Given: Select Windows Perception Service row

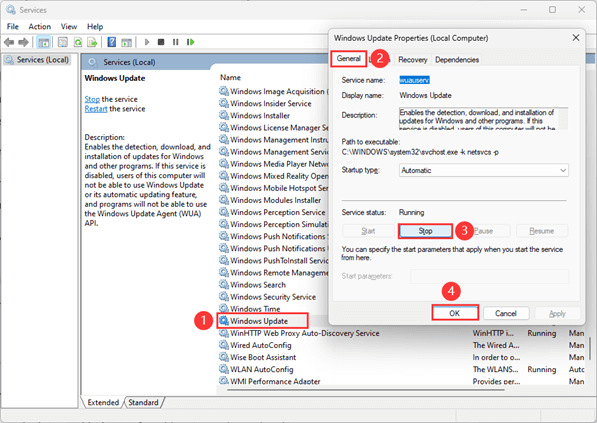Looking at the screenshot, I should click(278, 212).
